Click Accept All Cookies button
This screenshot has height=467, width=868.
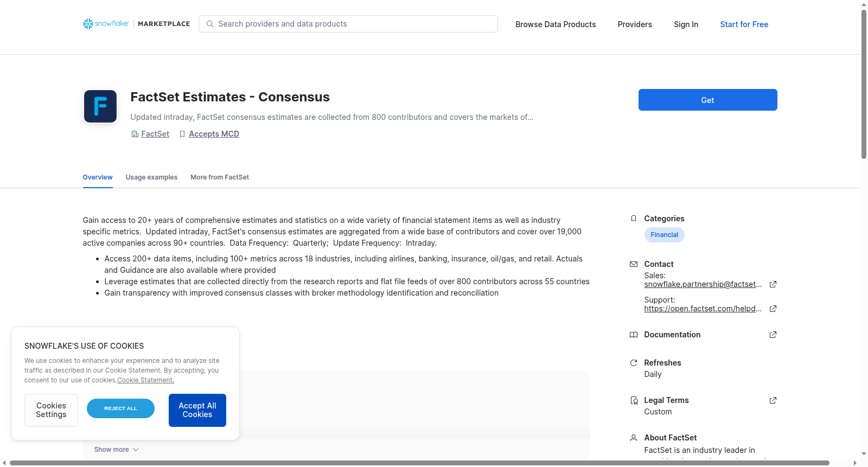197,410
